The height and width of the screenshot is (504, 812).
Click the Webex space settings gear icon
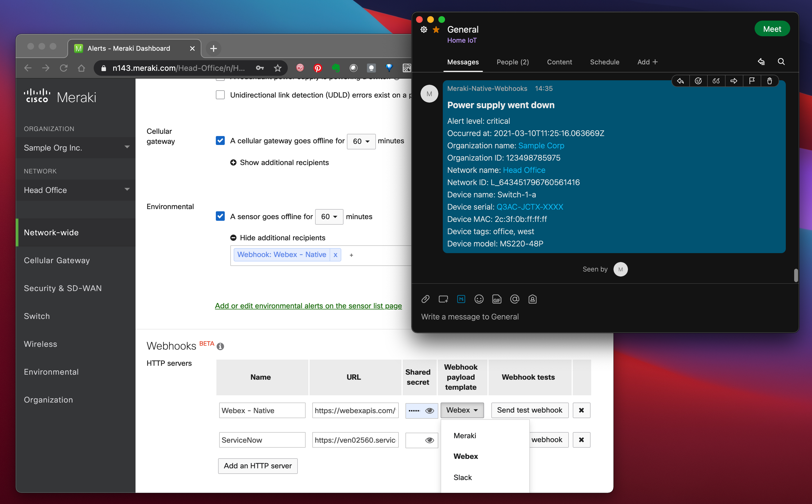point(423,30)
